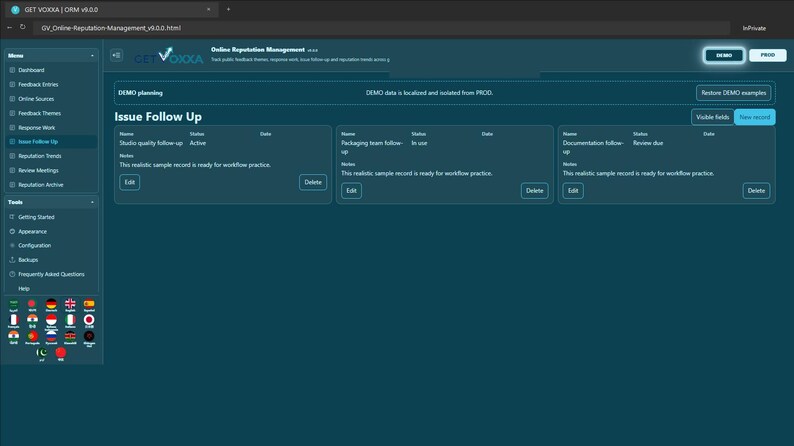Go back with the browser back arrow
Viewport: 794px width, 446px height.
tap(10, 27)
